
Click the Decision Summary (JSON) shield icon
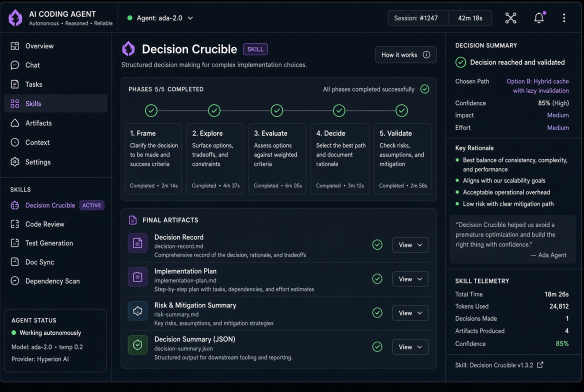138,345
